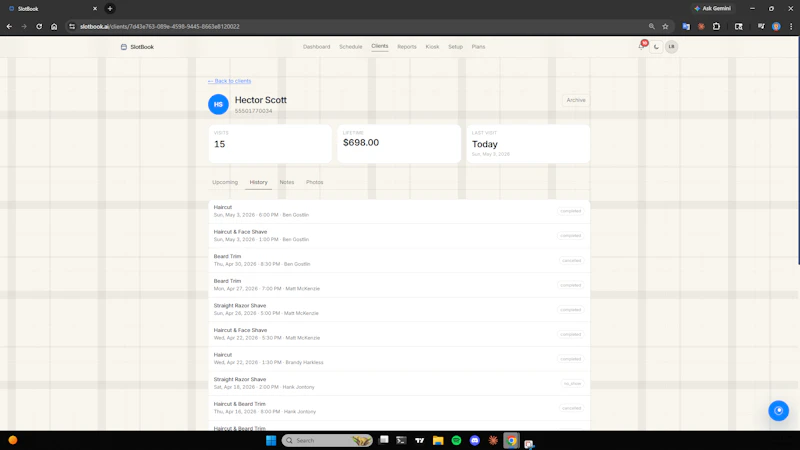
Task: Click the cancelled badge on Apr 16 row
Action: pos(571,408)
